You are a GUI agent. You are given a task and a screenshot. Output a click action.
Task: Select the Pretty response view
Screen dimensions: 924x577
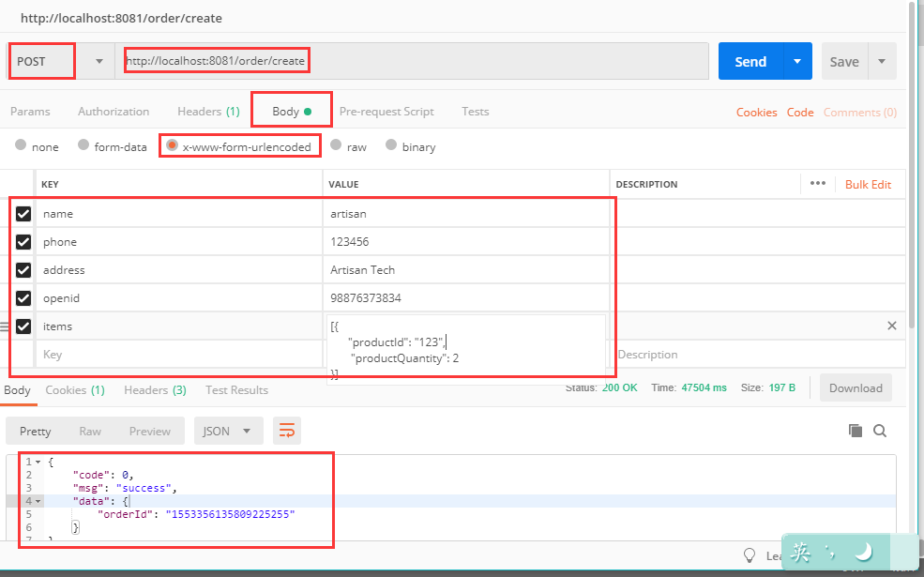[36, 431]
